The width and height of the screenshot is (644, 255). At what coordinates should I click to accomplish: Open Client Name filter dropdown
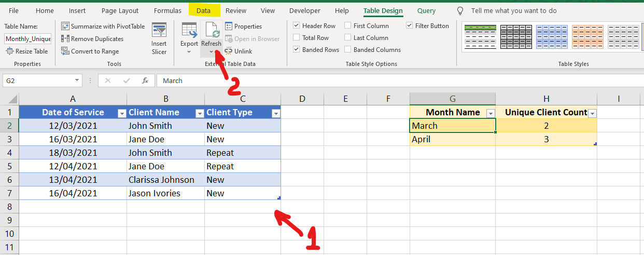[x=199, y=113]
